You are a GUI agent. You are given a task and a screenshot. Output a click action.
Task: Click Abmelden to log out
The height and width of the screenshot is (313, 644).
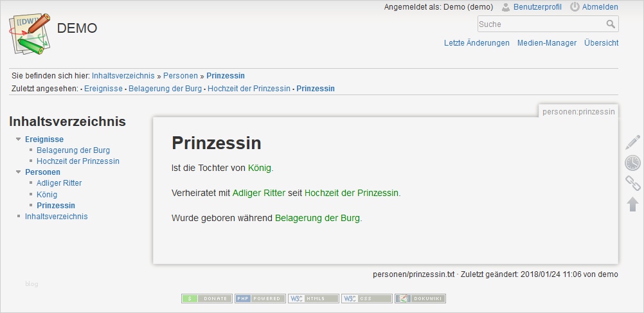point(600,7)
